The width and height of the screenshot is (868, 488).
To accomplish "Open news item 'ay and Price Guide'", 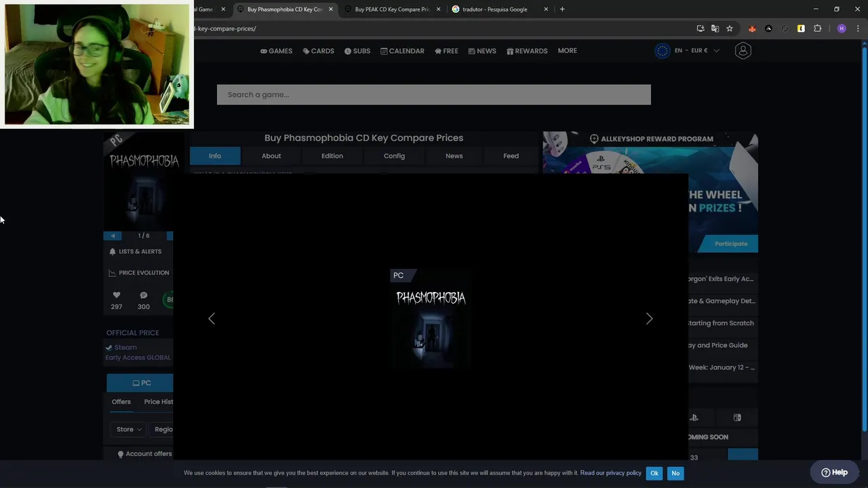I will (718, 346).
